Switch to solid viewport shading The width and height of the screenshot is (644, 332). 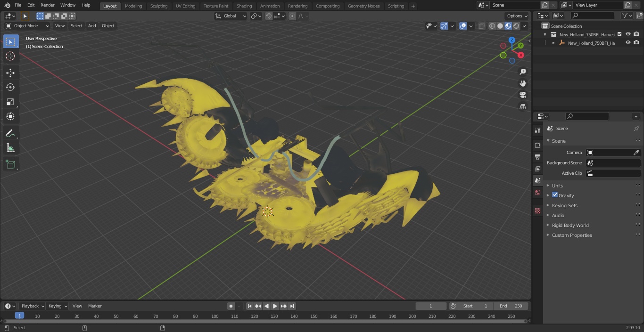click(x=500, y=26)
